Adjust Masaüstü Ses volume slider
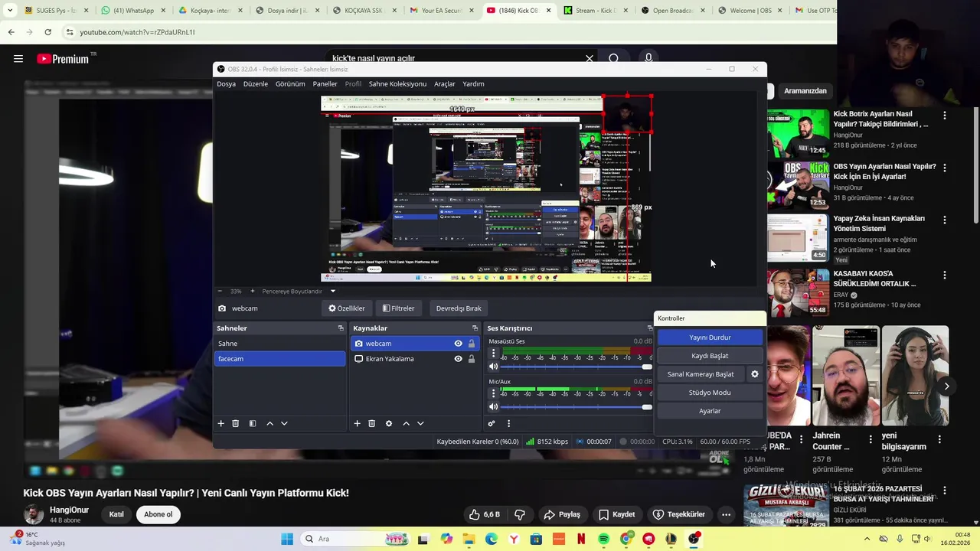This screenshot has height=551, width=980. point(577,367)
